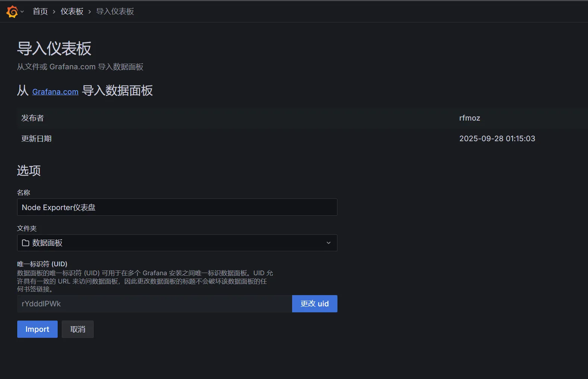Click breadcrumb separator arrow after 首页

coord(54,12)
